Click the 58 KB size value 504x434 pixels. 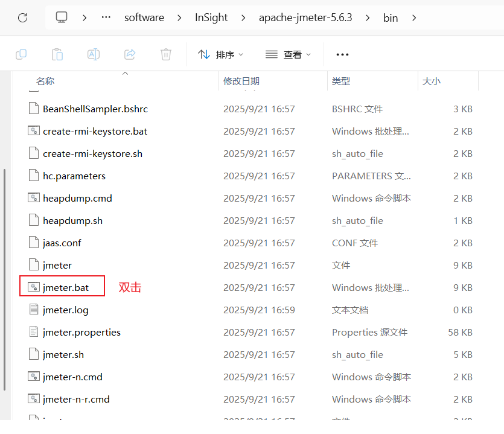coord(461,332)
